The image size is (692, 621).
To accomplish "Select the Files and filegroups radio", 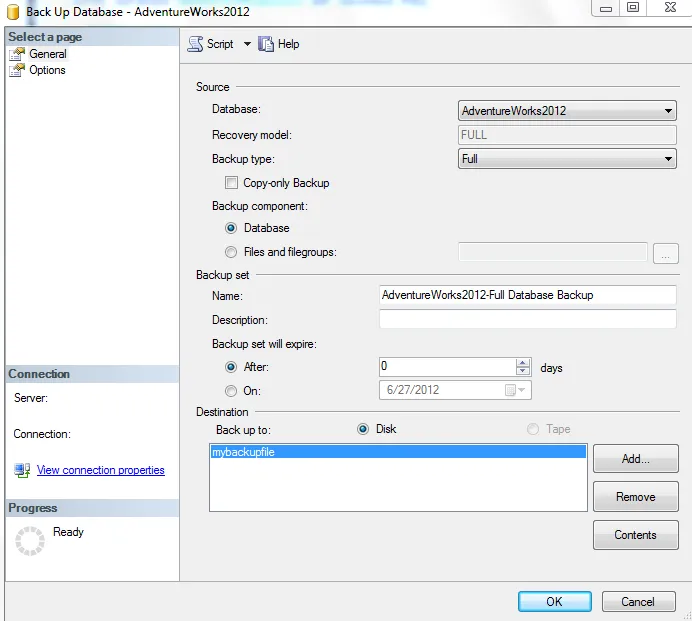I will click(x=231, y=252).
